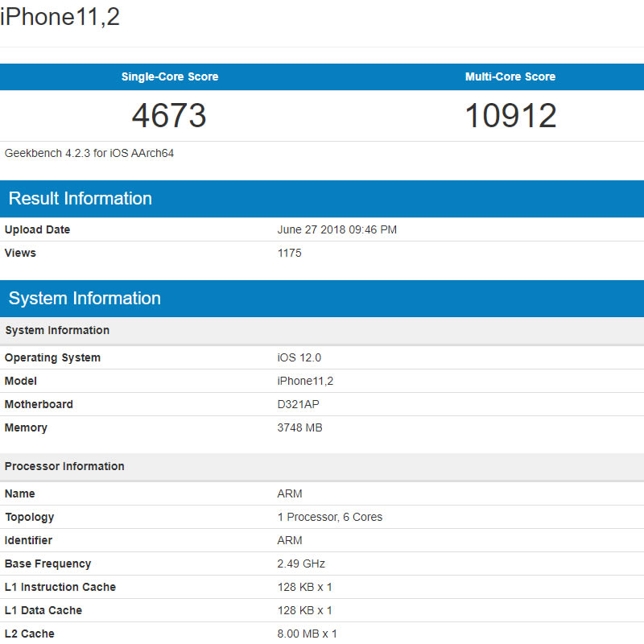Screen dimensions: 644x644
Task: Click the iPhone11,2 page title
Action: (60, 17)
